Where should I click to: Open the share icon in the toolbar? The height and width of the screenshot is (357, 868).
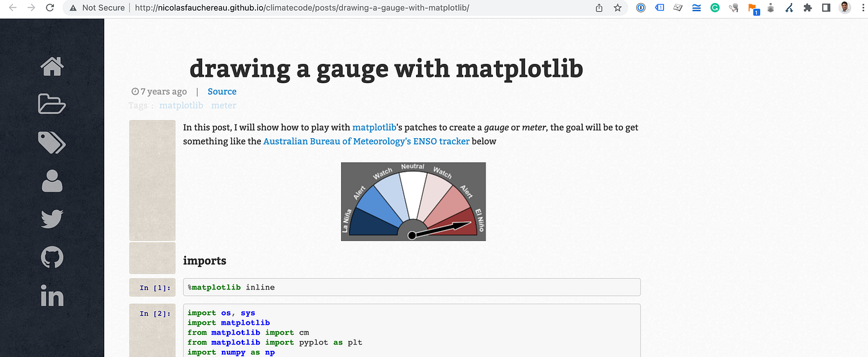(598, 8)
